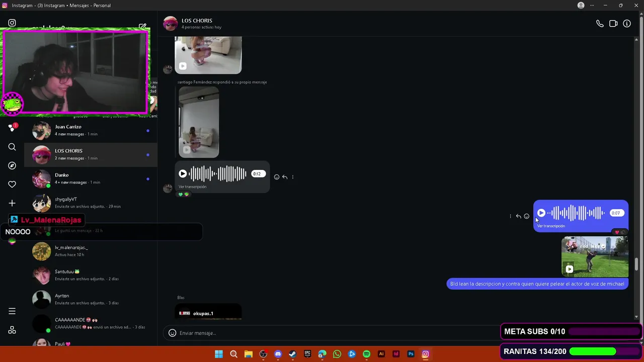
Task: Open Windows taskbar search
Action: coord(233,354)
